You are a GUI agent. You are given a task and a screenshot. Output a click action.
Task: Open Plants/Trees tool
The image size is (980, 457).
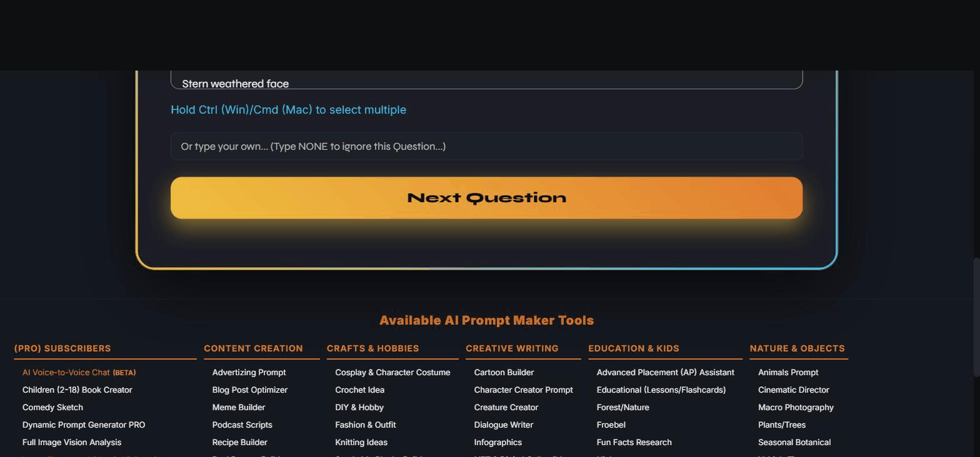point(782,425)
